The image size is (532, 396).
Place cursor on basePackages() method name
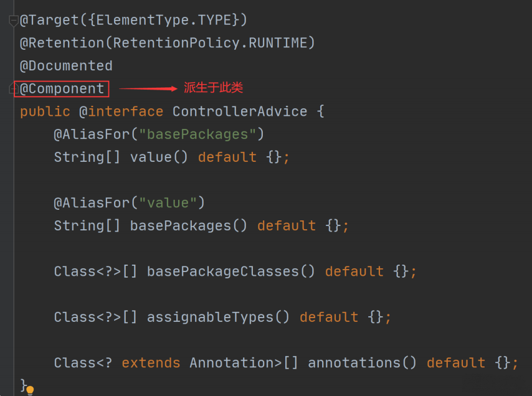click(189, 226)
